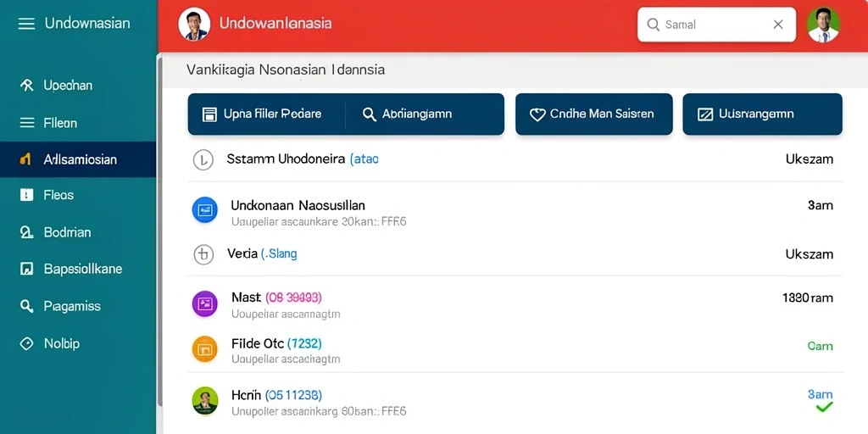The height and width of the screenshot is (434, 868).
Task: Click the Abriangjamn search button
Action: [x=425, y=114]
